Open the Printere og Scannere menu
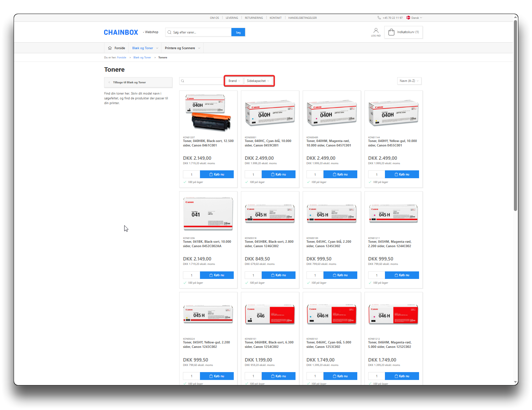The image size is (532, 410). click(182, 48)
